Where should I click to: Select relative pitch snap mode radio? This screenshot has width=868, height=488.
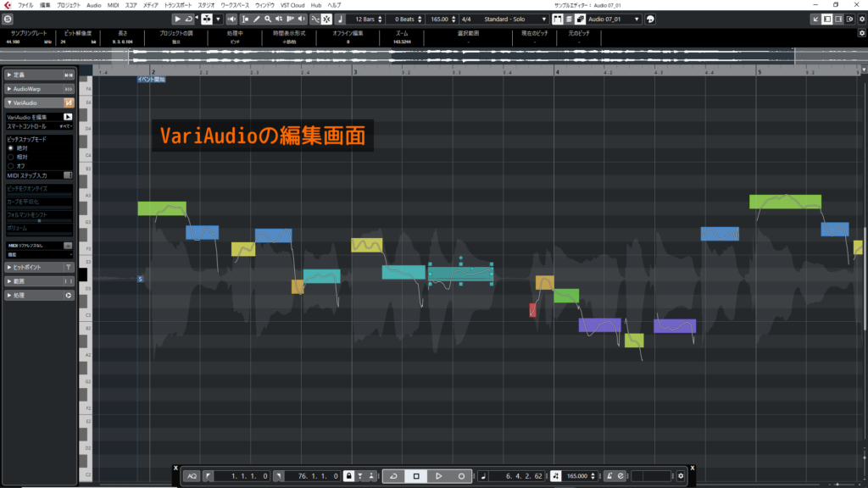click(x=10, y=157)
